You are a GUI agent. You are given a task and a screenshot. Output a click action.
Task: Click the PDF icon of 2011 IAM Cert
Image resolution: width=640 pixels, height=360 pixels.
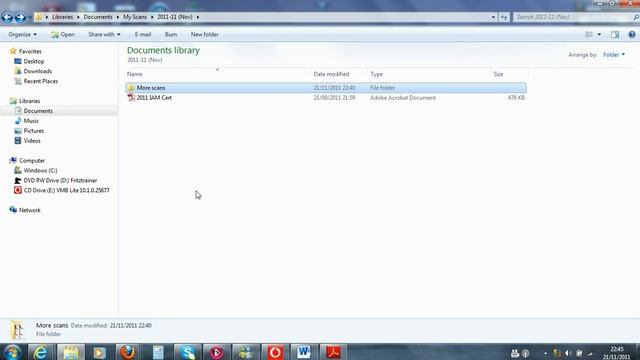(x=131, y=98)
